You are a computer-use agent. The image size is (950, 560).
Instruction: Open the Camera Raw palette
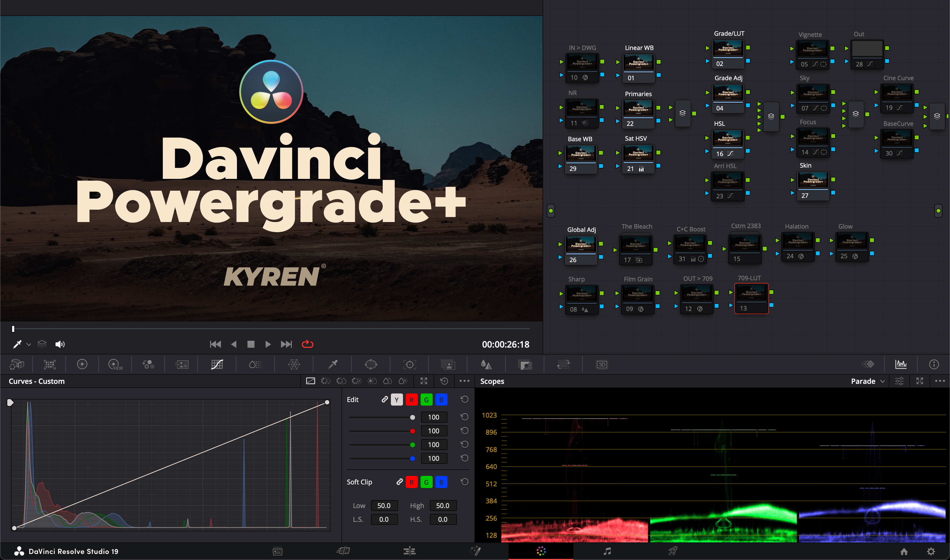click(x=17, y=364)
